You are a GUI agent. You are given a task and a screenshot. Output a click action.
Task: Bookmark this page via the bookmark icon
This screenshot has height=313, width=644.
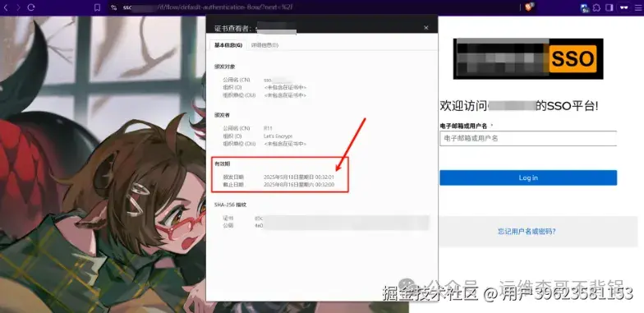pyautogui.click(x=97, y=7)
